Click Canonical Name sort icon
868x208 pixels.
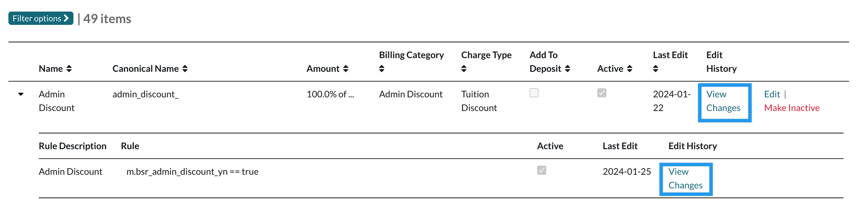point(185,69)
